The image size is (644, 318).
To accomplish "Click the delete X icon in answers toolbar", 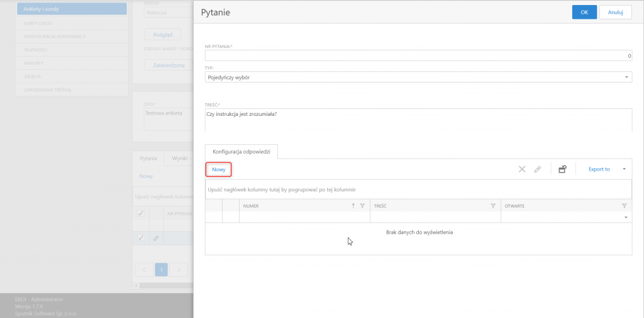I will point(522,169).
